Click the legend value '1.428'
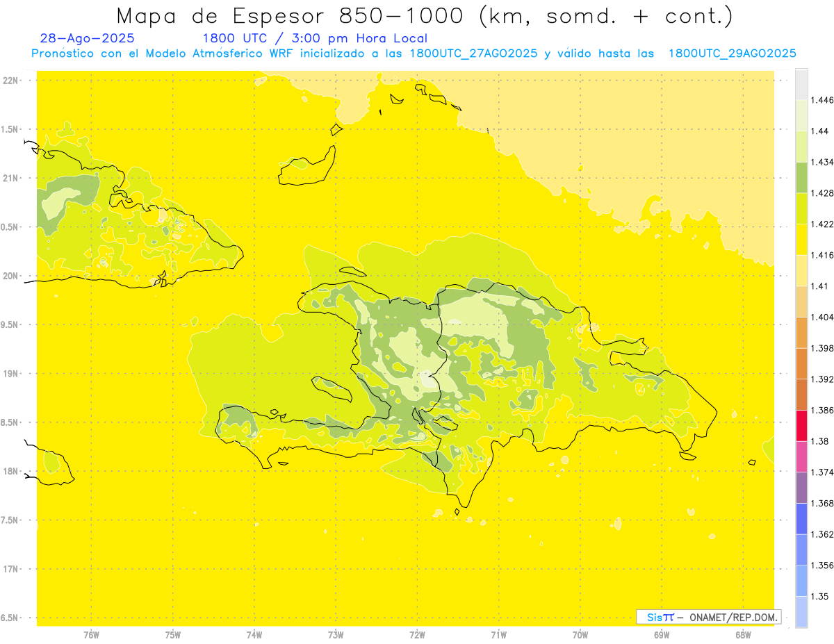This screenshot has height=644, width=834. coord(821,193)
